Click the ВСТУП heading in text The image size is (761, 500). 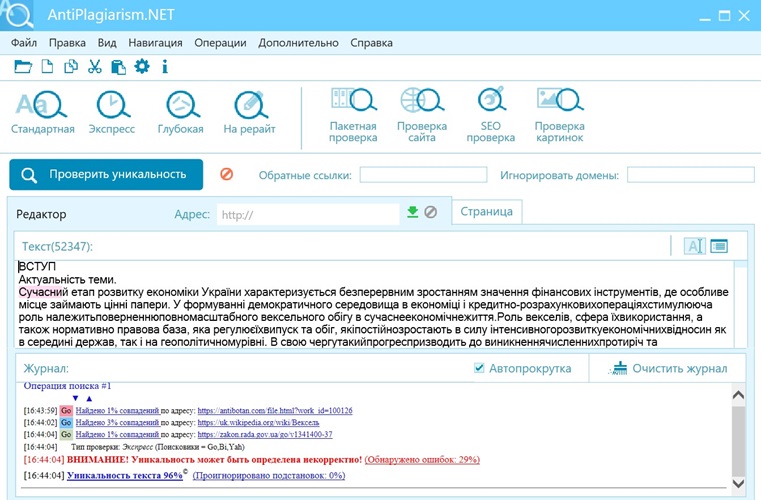point(37,267)
